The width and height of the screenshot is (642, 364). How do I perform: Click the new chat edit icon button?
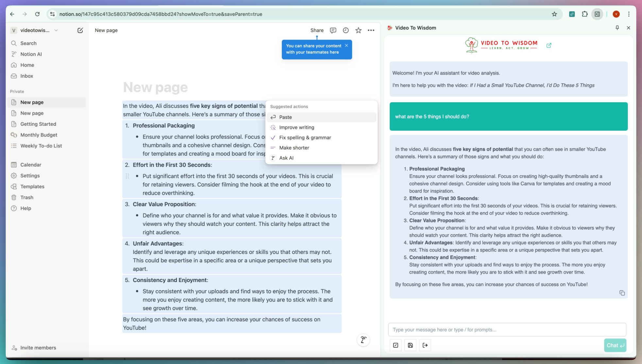(396, 345)
